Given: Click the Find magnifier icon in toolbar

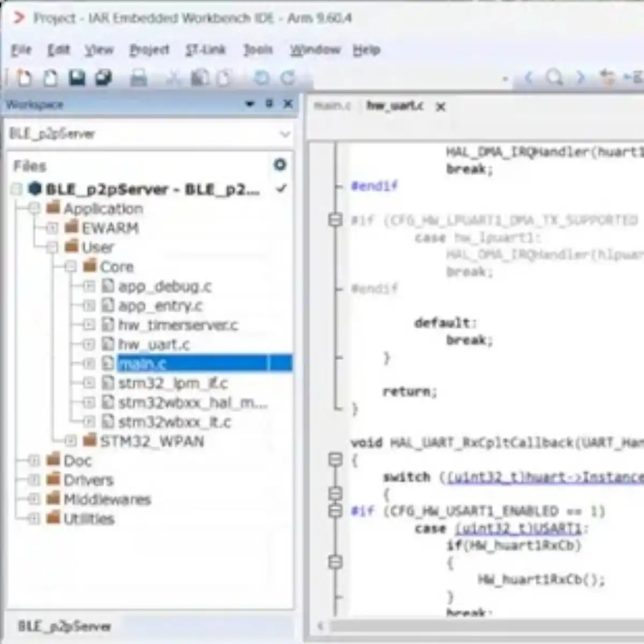Looking at the screenshot, I should pyautogui.click(x=554, y=78).
